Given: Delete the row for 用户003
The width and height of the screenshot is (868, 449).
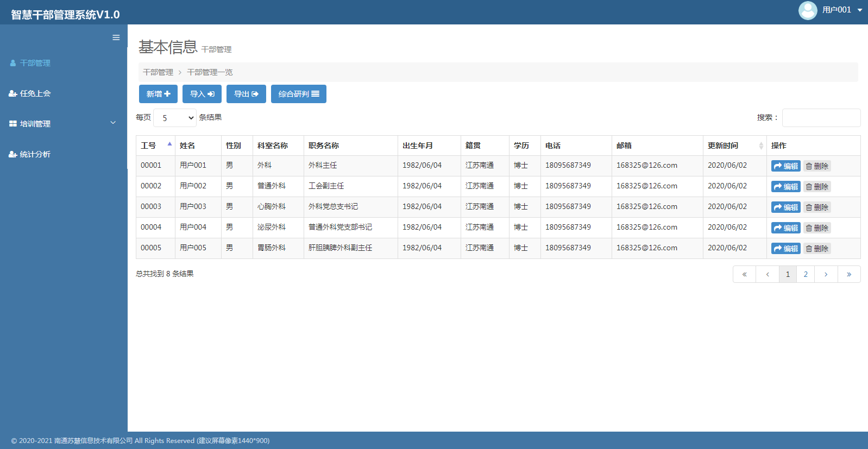Looking at the screenshot, I should coord(817,207).
